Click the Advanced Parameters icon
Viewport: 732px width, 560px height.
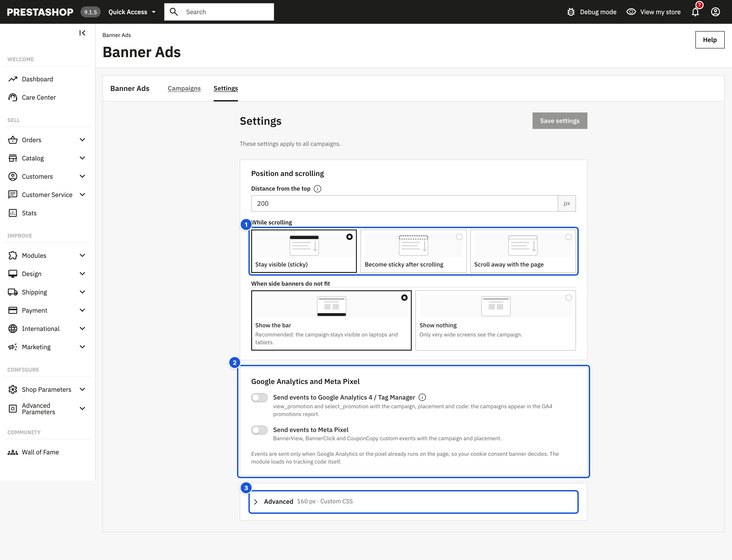(13, 409)
